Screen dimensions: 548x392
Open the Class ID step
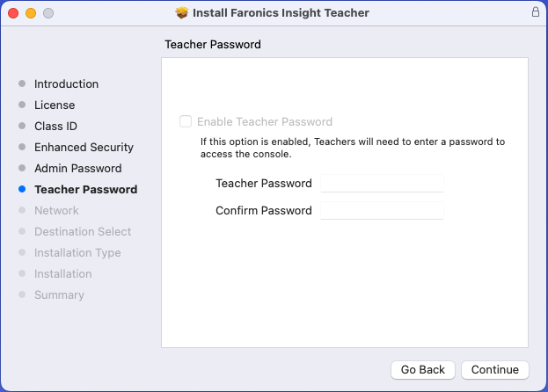[x=55, y=127]
